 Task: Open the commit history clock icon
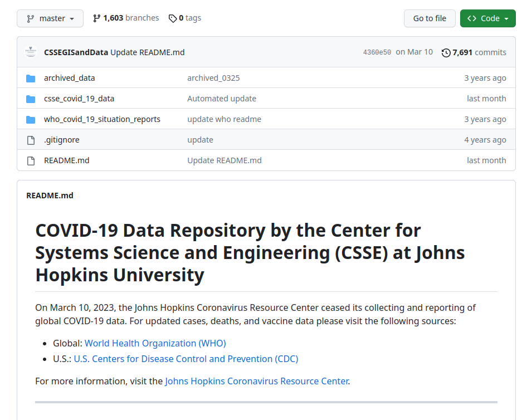pos(445,52)
